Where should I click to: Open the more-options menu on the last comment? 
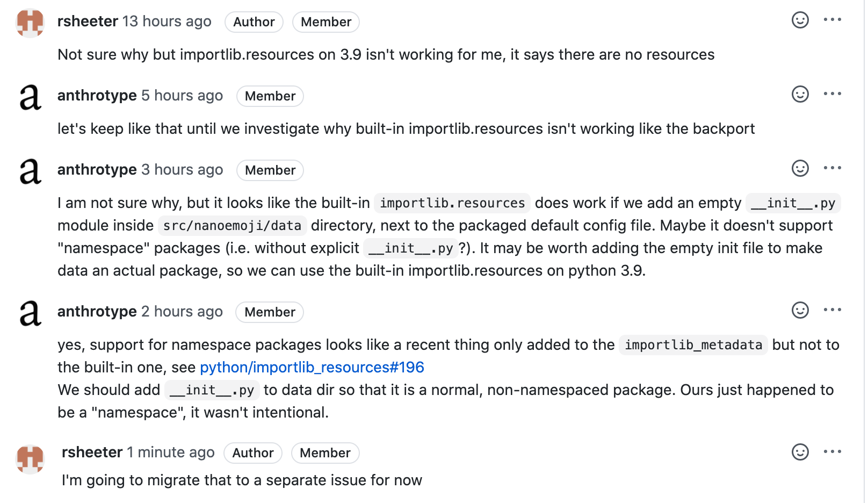coord(833,452)
